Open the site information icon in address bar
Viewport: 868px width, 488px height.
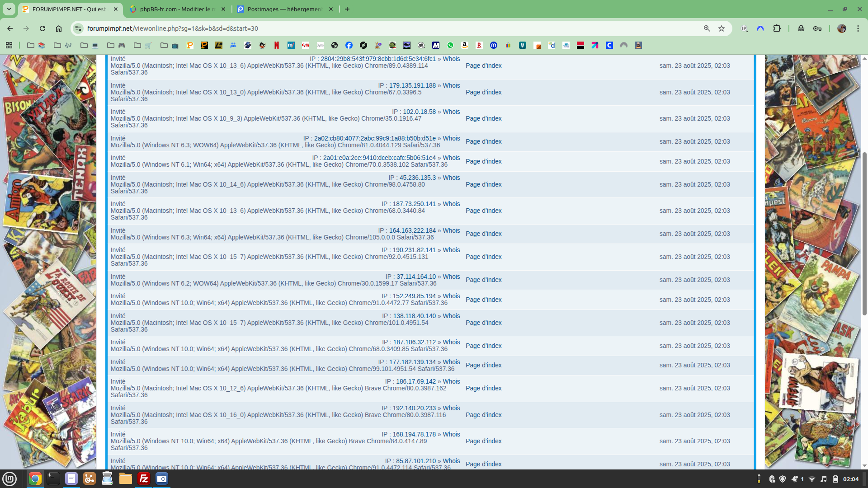(x=78, y=28)
